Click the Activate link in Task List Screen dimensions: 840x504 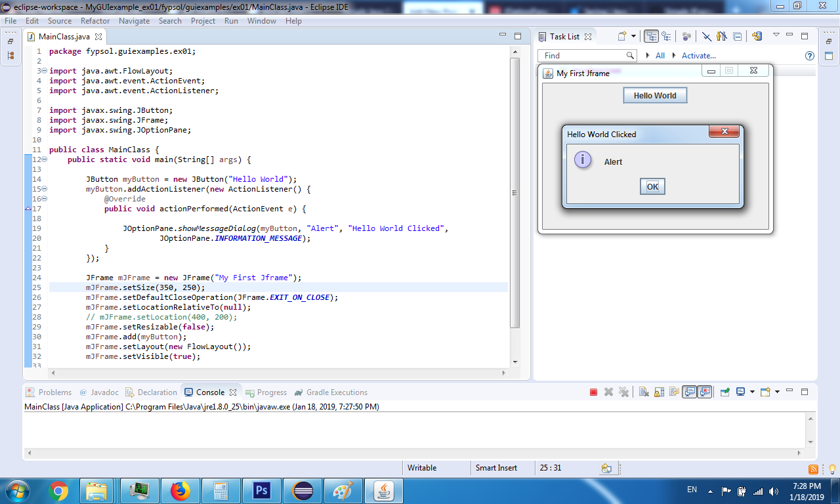tap(698, 55)
